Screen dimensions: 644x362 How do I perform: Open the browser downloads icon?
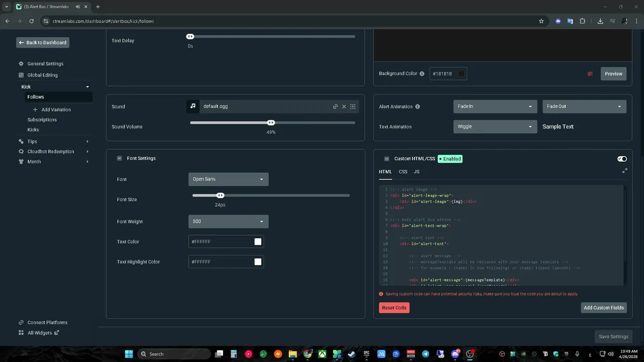600,21
